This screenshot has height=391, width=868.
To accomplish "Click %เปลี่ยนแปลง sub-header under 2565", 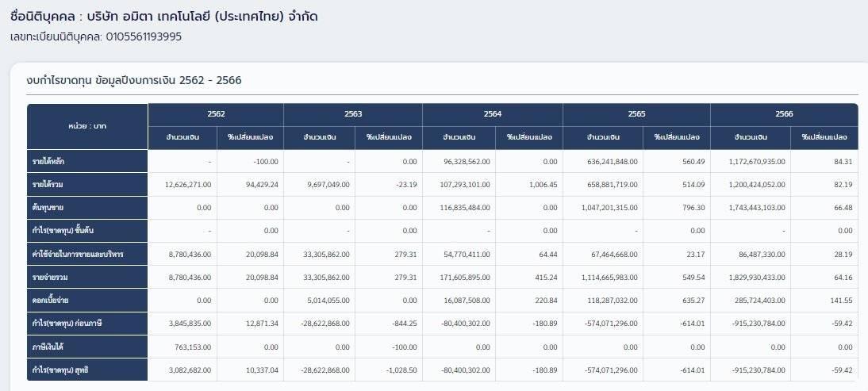I will tap(677, 138).
